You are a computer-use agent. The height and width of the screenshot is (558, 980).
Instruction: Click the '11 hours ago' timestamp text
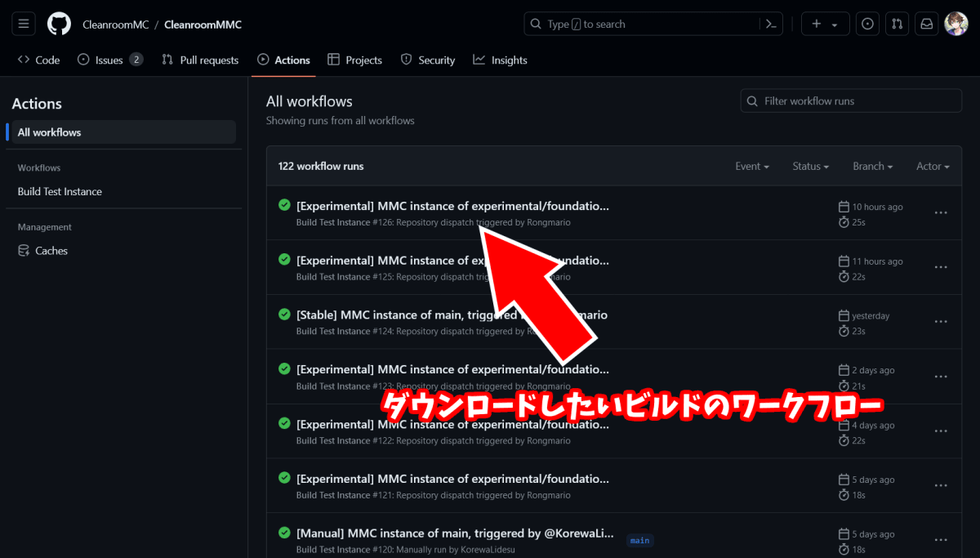[878, 261]
